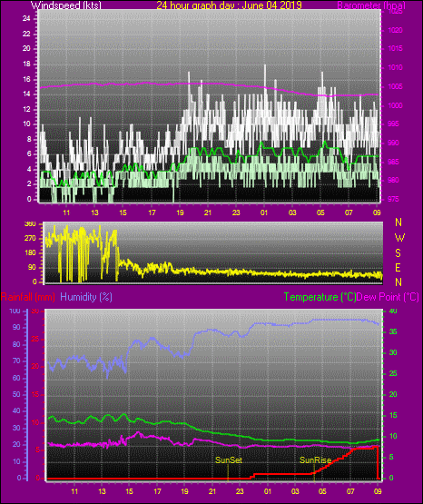This screenshot has height=504, width=423.
Task: Click the "24 hour graph day : June 04 2019" title
Action: pos(229,5)
